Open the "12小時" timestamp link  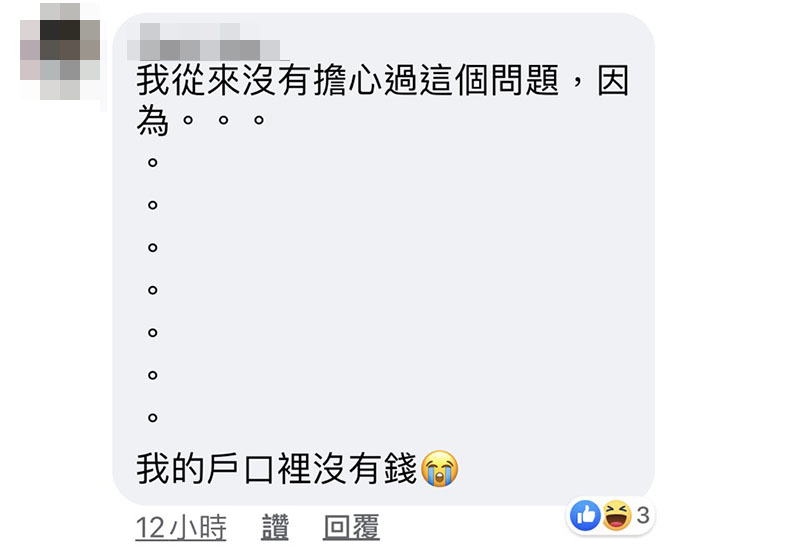click(x=181, y=527)
